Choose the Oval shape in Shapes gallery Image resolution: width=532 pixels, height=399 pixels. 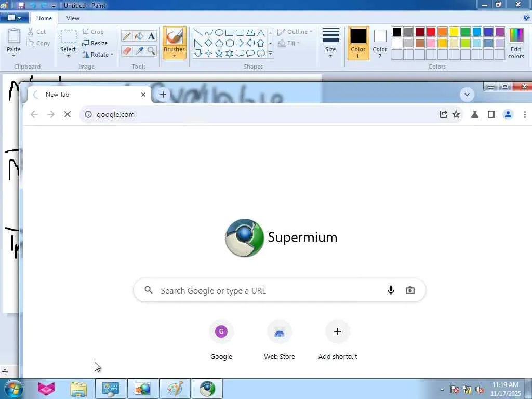point(219,33)
